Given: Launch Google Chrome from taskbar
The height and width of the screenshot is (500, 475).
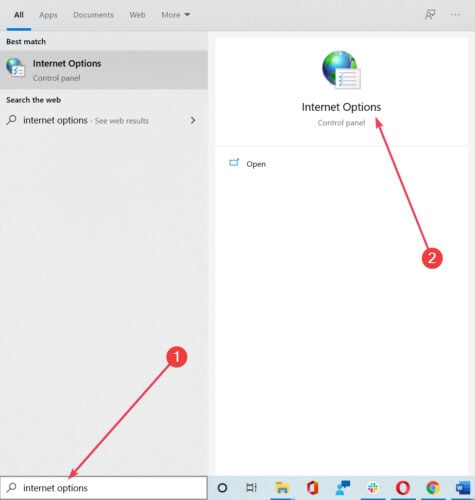Looking at the screenshot, I should point(433,488).
